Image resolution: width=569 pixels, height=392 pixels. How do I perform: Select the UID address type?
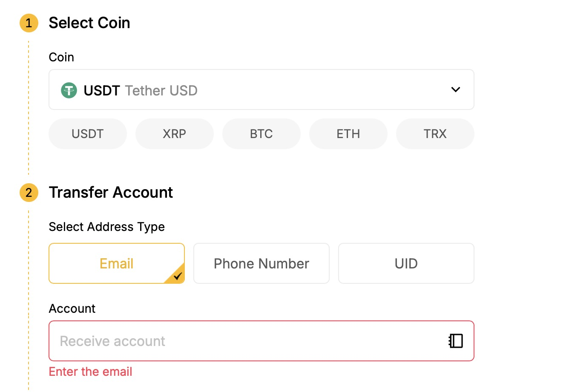406,263
